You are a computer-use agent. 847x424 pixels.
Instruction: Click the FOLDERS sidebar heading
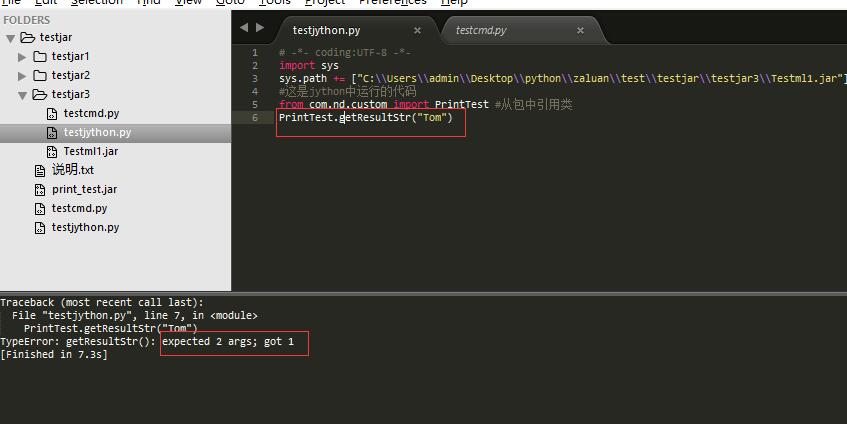[26, 20]
